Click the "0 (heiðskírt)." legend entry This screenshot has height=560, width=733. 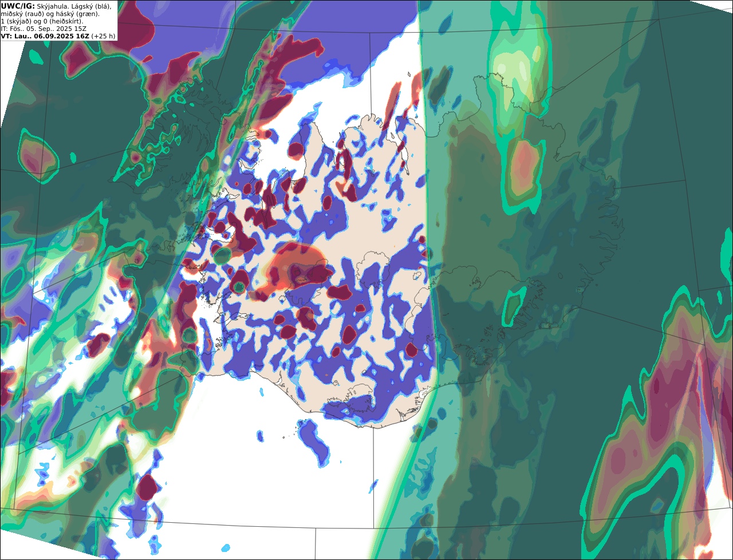click(63, 21)
